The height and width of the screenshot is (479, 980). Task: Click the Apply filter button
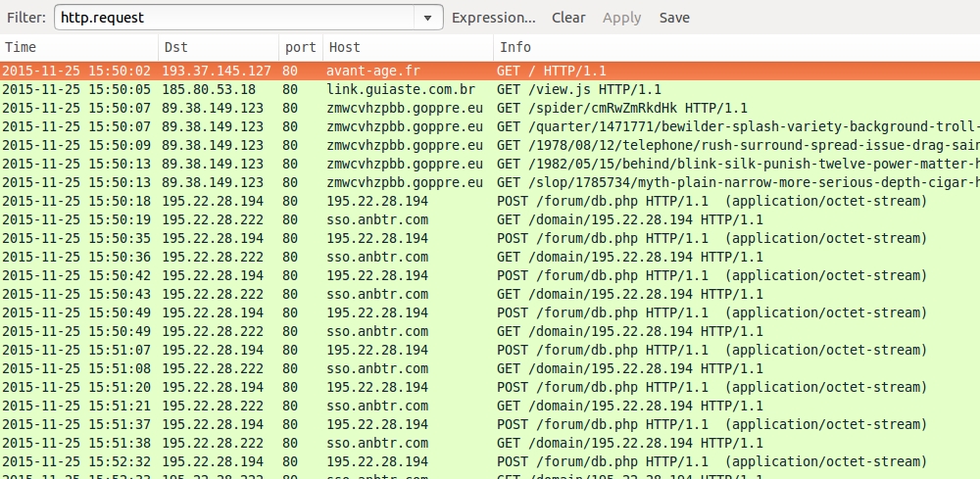pyautogui.click(x=621, y=18)
